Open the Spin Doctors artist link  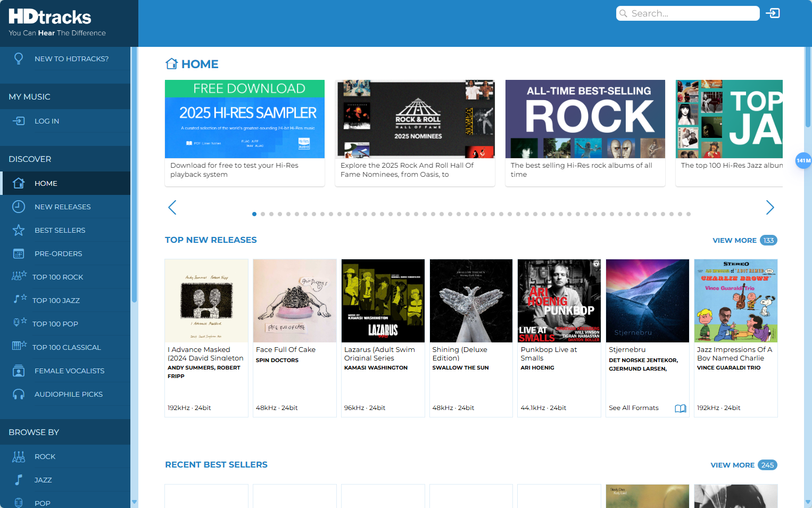[x=277, y=360]
